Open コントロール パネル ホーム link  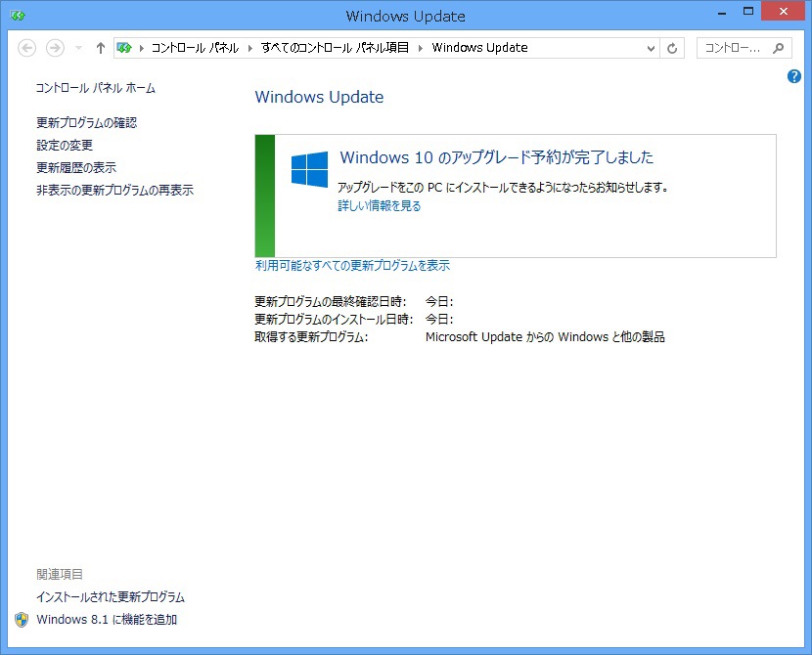tap(95, 88)
